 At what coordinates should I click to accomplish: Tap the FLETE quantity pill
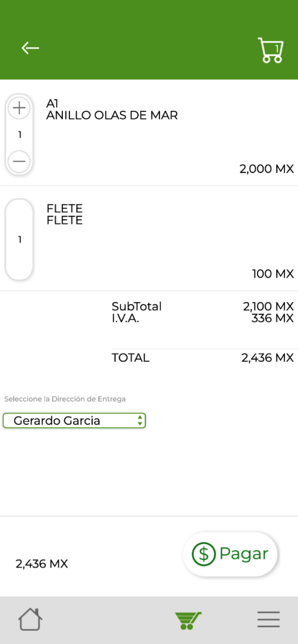click(x=19, y=239)
